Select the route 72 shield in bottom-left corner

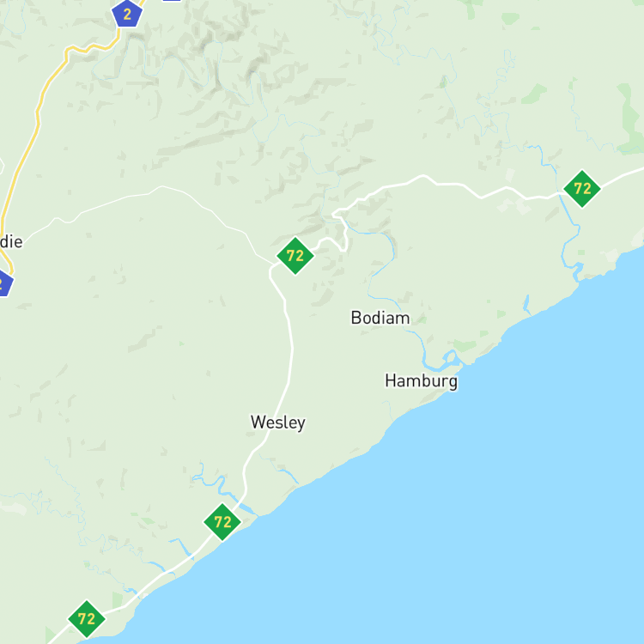click(86, 619)
